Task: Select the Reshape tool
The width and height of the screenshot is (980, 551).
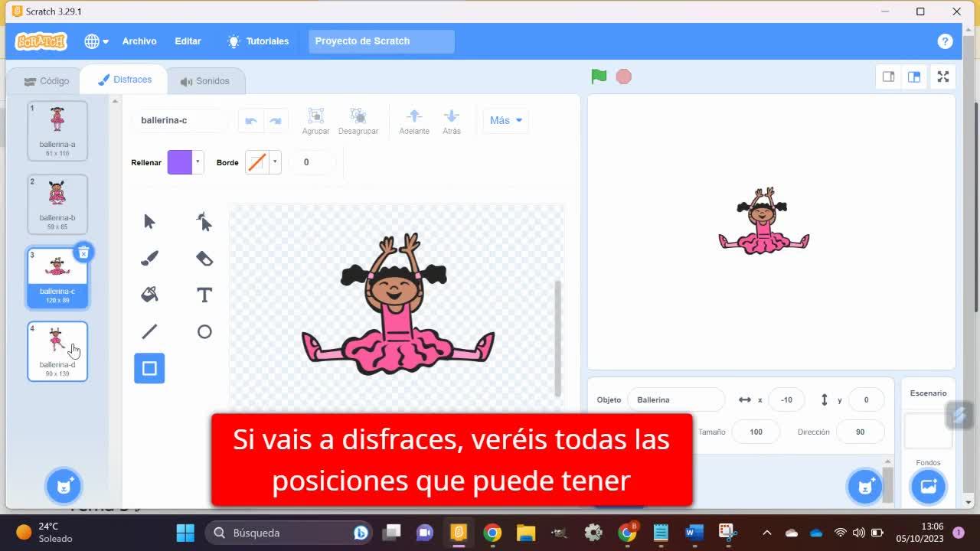Action: click(x=204, y=222)
